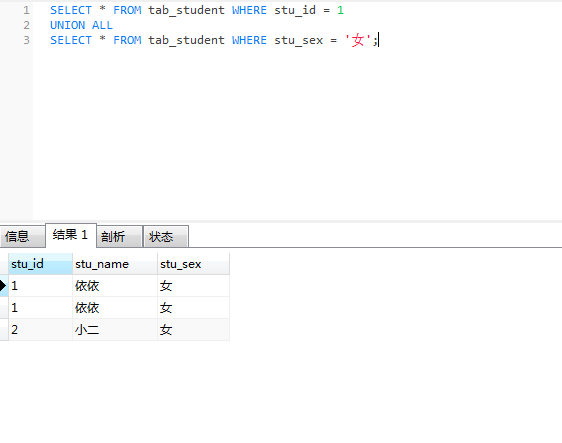Image resolution: width=562 pixels, height=443 pixels.
Task: Click the '女' string literal in query
Action: [358, 40]
